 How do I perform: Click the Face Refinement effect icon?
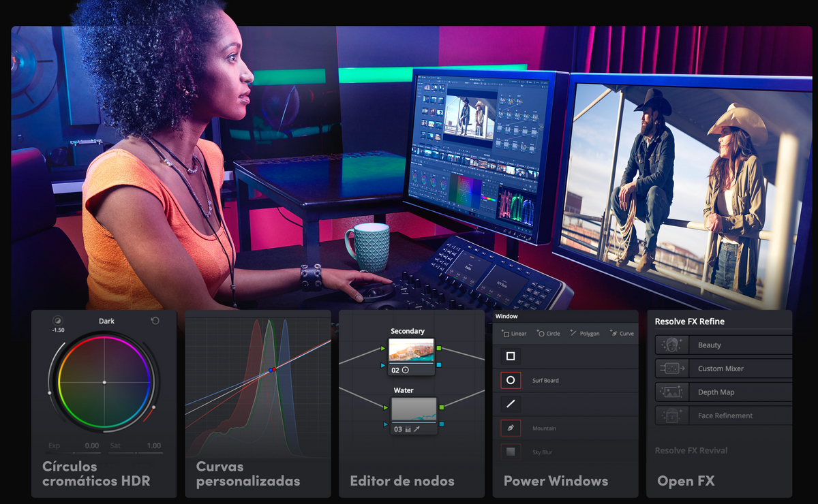671,415
